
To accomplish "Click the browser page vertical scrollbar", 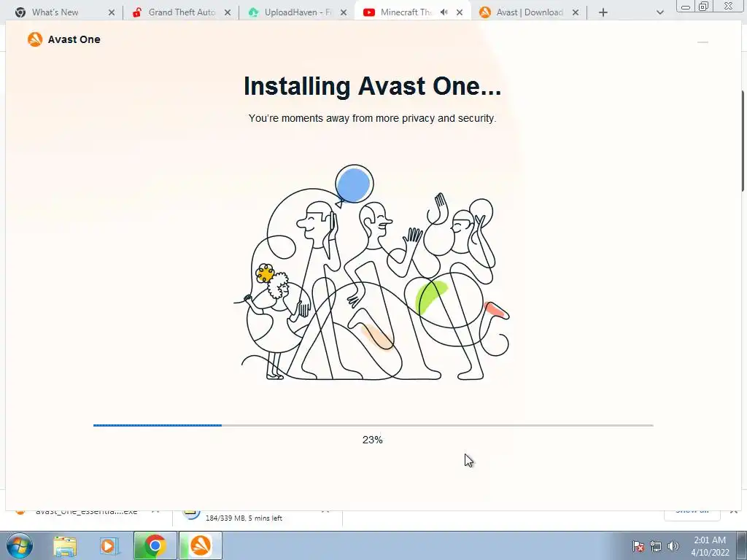I will [x=743, y=141].
